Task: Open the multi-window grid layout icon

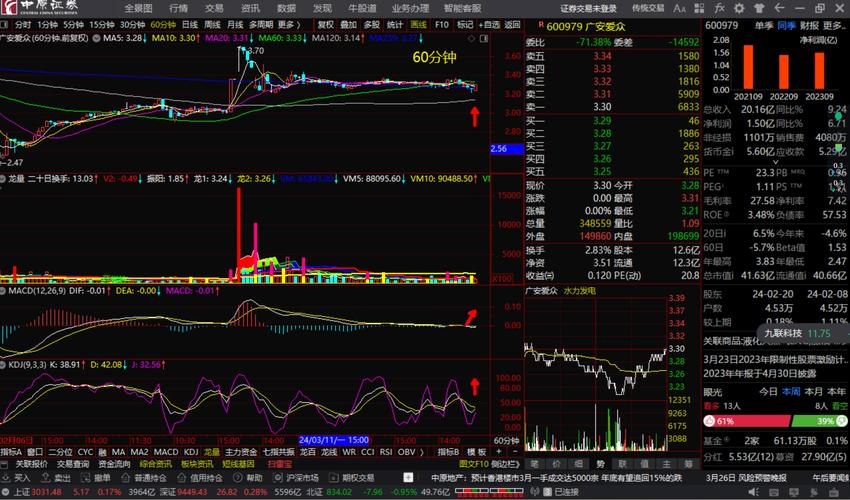Action: (699, 8)
